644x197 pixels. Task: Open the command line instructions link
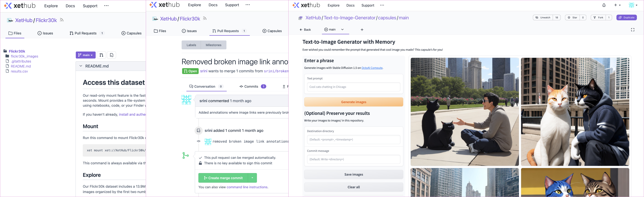(x=247, y=187)
